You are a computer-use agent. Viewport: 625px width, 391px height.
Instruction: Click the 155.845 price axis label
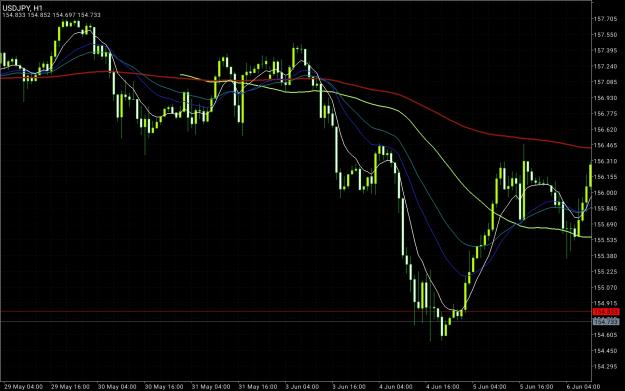pyautogui.click(x=605, y=208)
